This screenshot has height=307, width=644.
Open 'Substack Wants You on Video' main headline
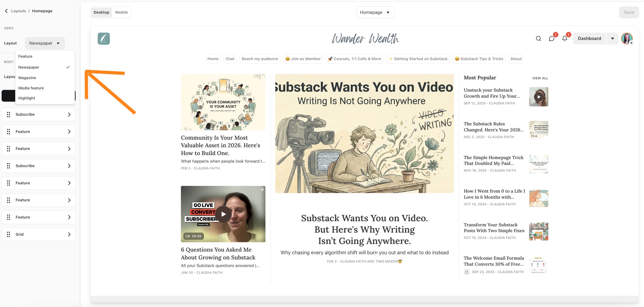[x=364, y=229]
